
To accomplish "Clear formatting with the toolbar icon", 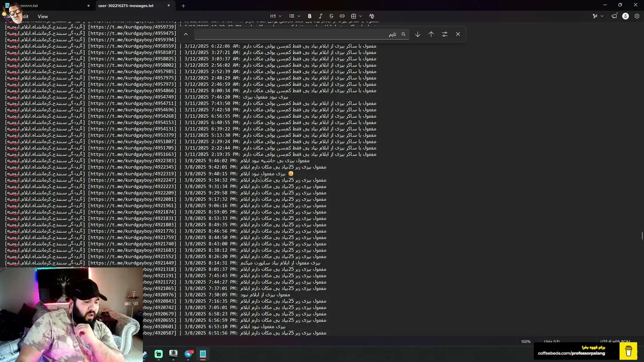I will 372,16.
